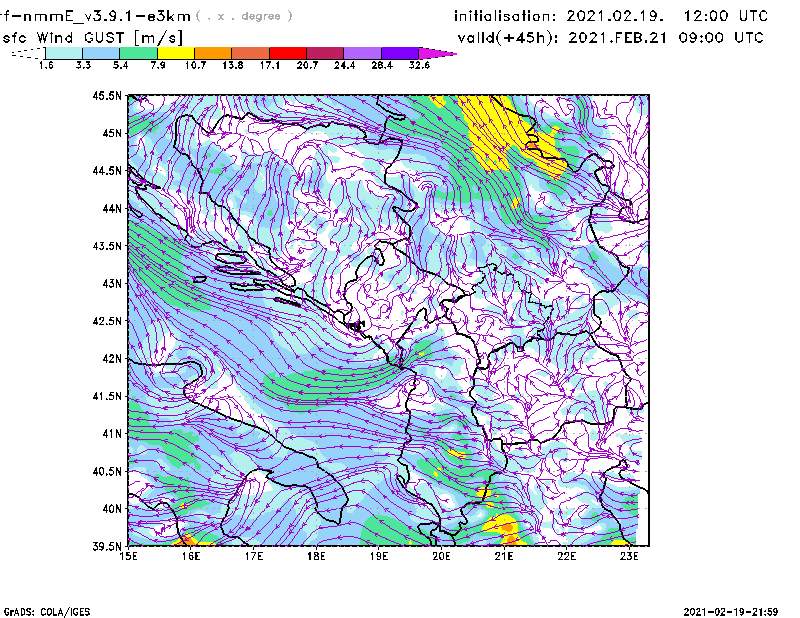Click the 45N latitude label

(x=112, y=133)
